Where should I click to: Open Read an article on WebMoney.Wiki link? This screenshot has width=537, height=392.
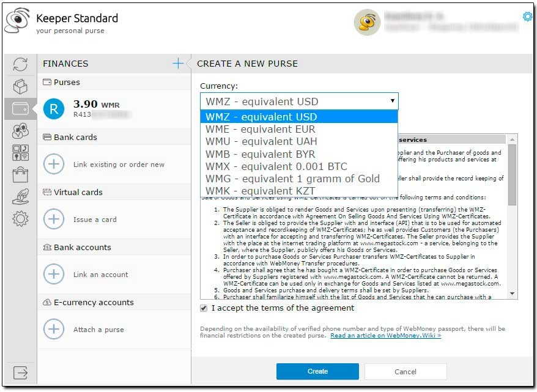click(x=385, y=336)
